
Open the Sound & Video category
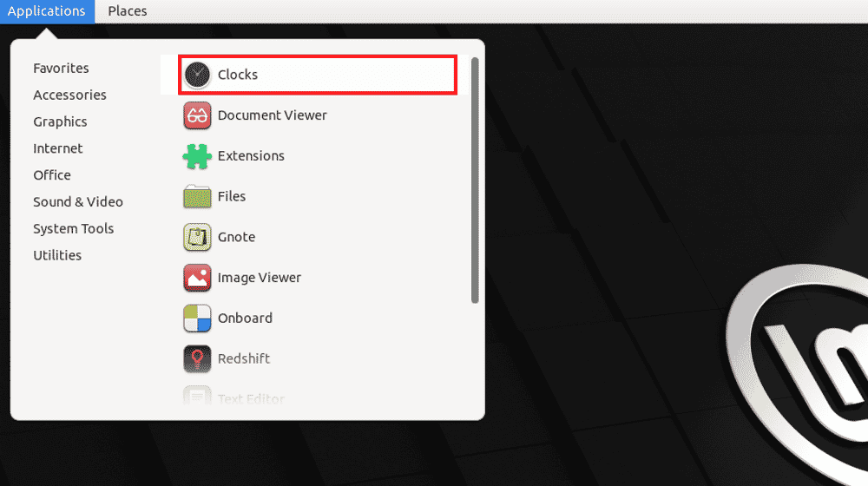point(78,201)
